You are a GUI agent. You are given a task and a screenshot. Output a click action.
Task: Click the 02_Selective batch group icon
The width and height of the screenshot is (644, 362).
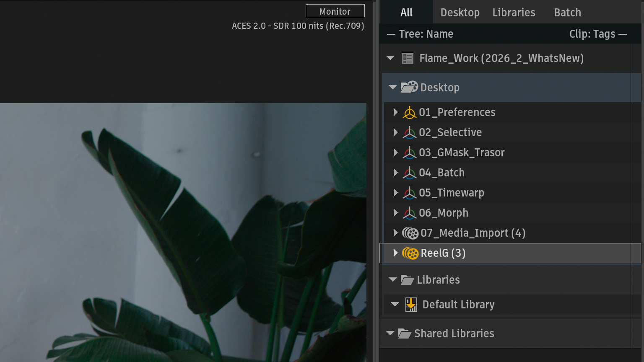410,133
